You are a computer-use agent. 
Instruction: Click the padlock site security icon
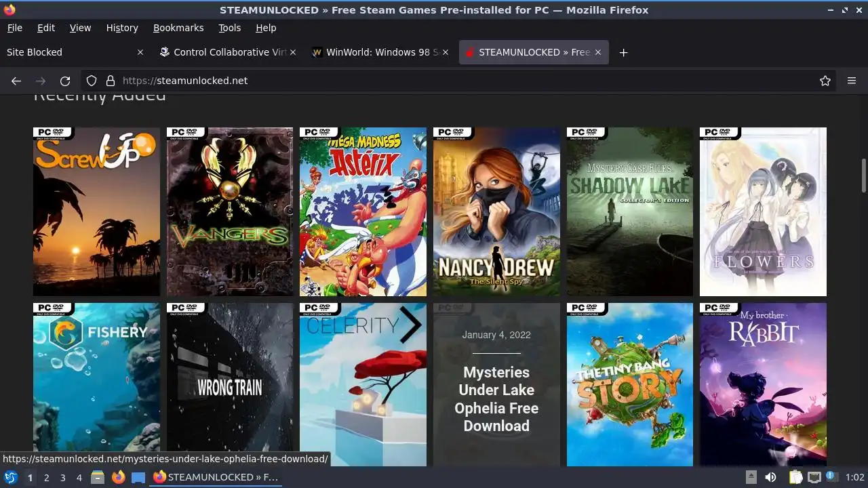click(x=111, y=81)
